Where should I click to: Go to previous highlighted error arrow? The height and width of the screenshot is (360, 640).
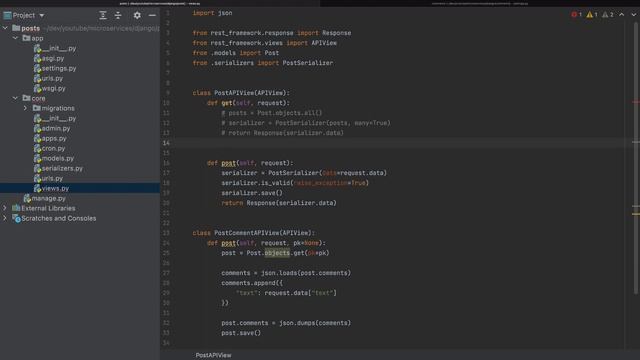tap(622, 15)
